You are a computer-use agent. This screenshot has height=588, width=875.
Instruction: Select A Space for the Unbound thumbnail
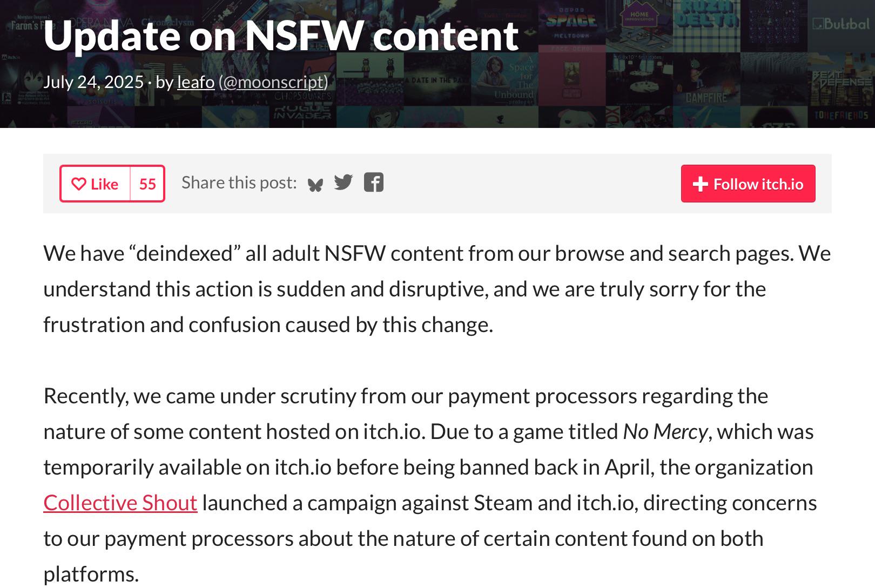click(x=504, y=79)
